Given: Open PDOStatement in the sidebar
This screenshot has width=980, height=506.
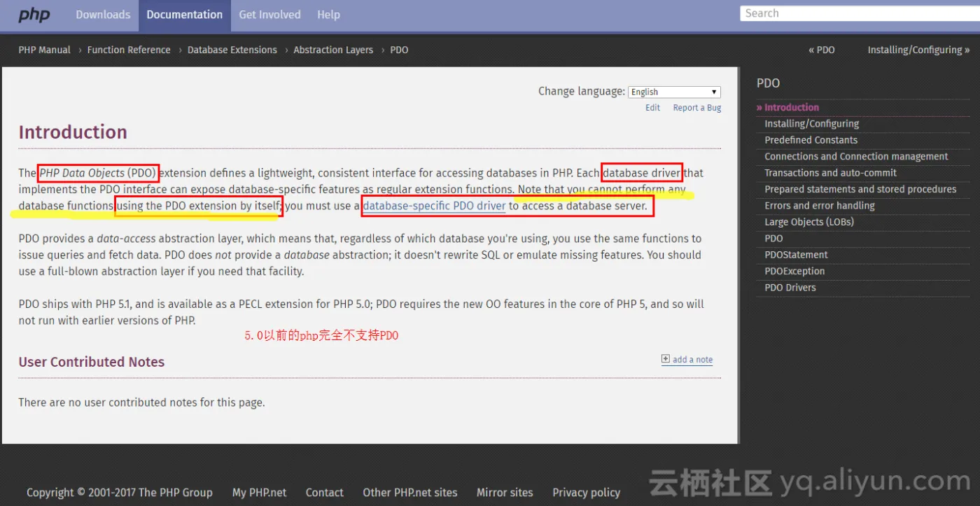Looking at the screenshot, I should (797, 255).
